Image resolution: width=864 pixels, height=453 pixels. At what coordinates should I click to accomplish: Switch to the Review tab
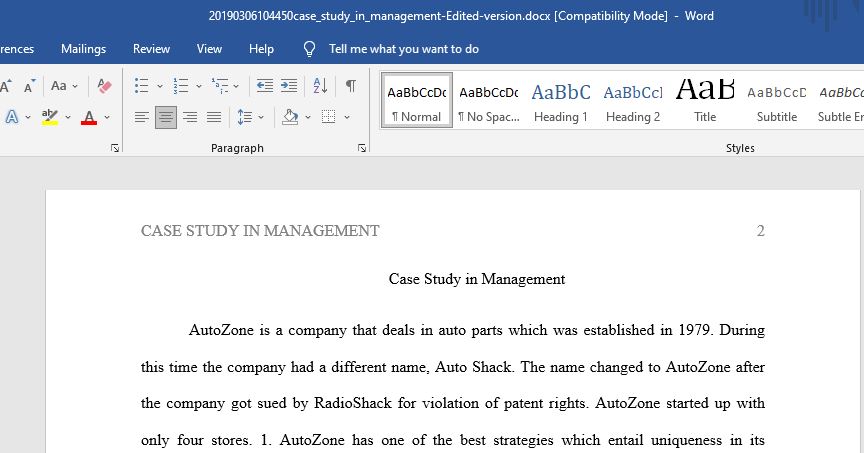pyautogui.click(x=152, y=48)
